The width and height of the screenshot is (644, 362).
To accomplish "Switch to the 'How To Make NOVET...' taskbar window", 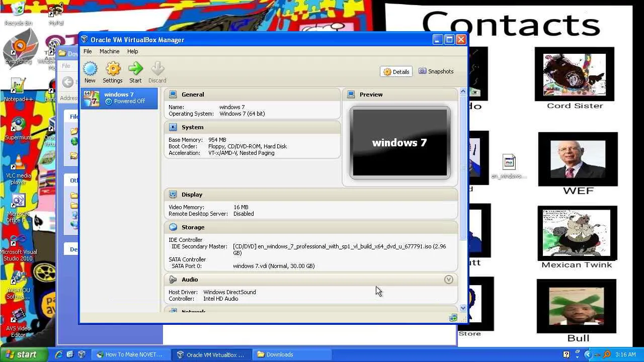I will 130,354.
